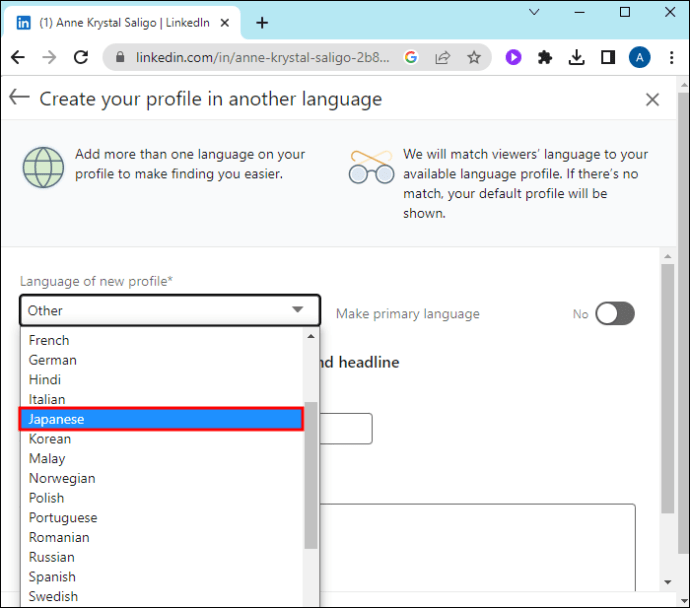
Task: Open the purple play extension
Action: [513, 57]
